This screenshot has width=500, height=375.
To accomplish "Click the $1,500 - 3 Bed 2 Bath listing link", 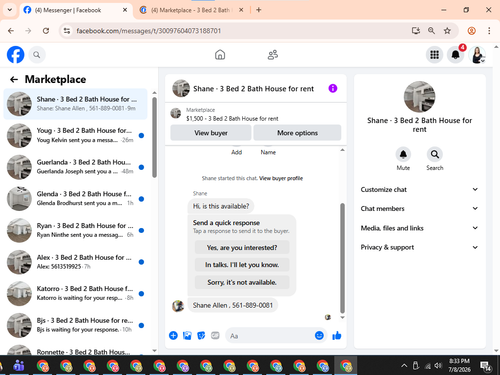I will pyautogui.click(x=232, y=119).
